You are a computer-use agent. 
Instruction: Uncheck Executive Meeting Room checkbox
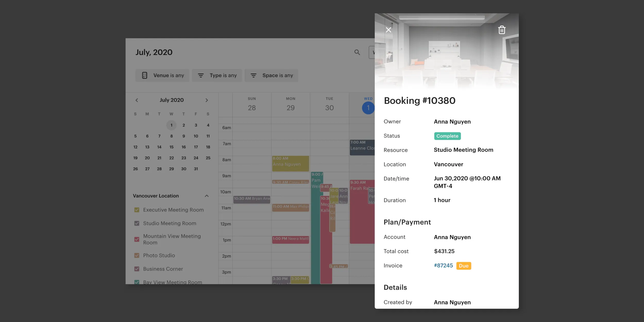click(137, 210)
